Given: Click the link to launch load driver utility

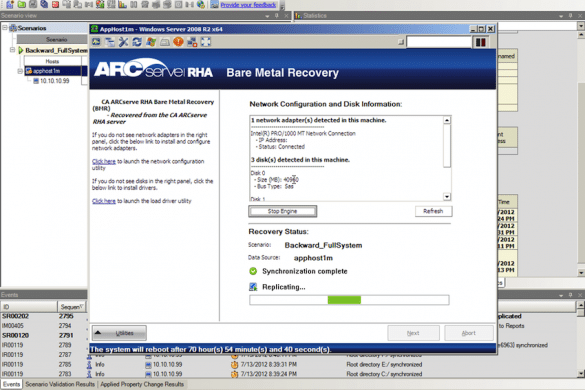Looking at the screenshot, I should pyautogui.click(x=104, y=201).
